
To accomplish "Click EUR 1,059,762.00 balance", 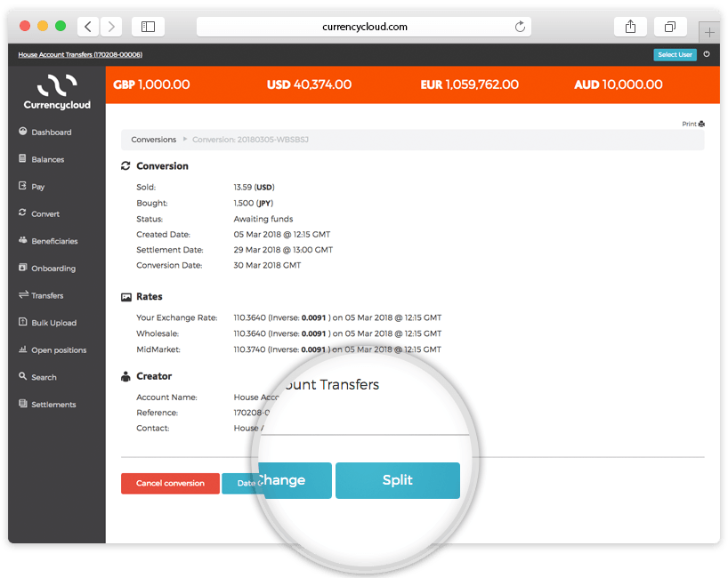I will [x=469, y=84].
